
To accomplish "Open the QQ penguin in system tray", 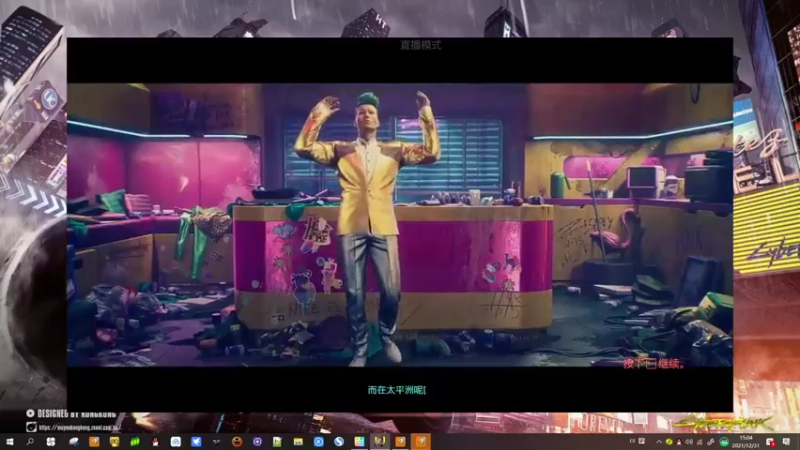I will 679,442.
